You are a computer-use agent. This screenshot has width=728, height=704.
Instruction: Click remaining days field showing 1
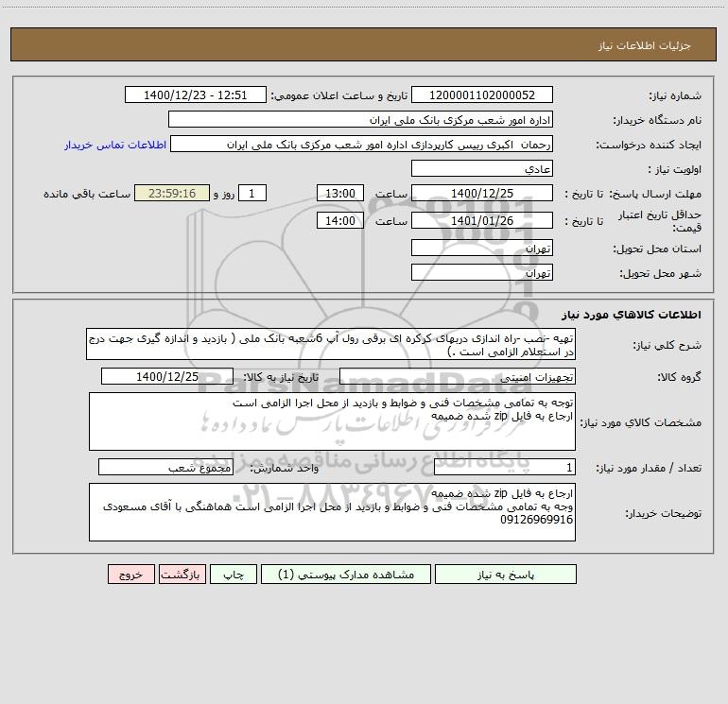pyautogui.click(x=252, y=193)
